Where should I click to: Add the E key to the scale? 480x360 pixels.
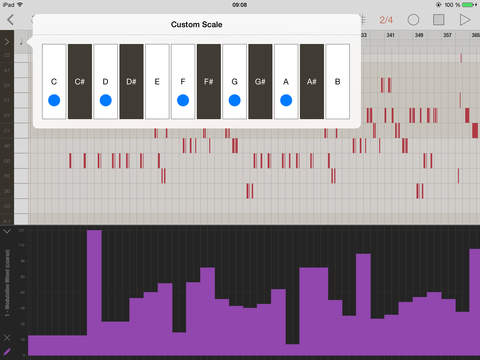pos(157,81)
